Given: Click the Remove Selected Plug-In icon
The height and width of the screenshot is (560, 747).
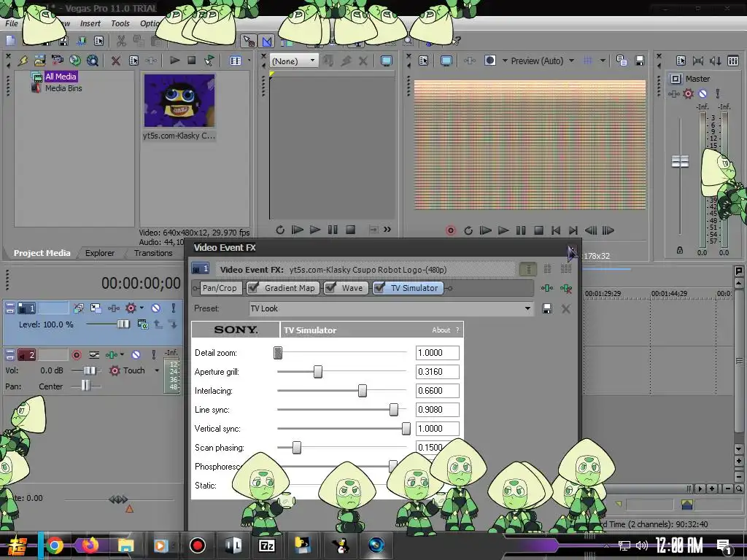Looking at the screenshot, I should click(x=566, y=288).
